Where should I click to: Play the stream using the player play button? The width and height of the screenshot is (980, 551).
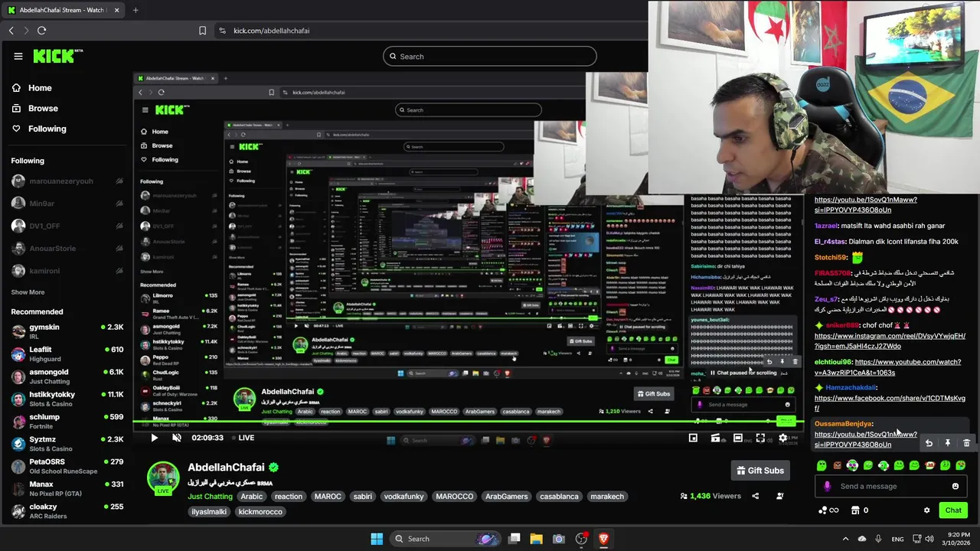154,438
